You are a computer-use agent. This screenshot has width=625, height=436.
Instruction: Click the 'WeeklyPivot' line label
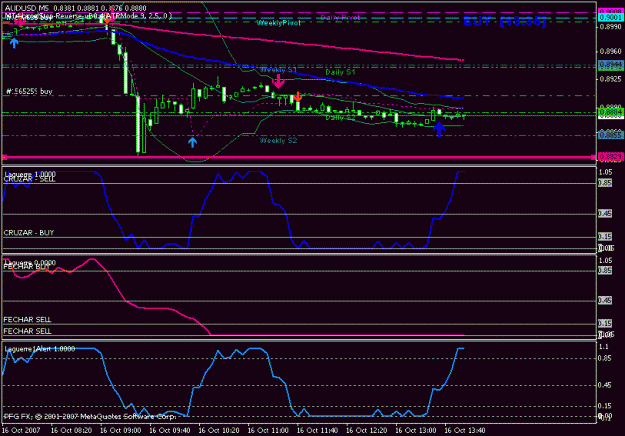(x=279, y=23)
